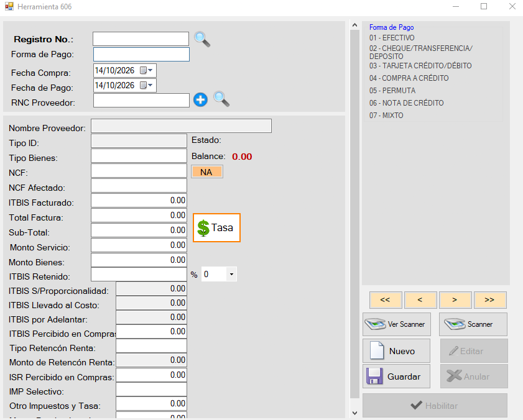
Task: Click the Editar button
Action: click(474, 350)
